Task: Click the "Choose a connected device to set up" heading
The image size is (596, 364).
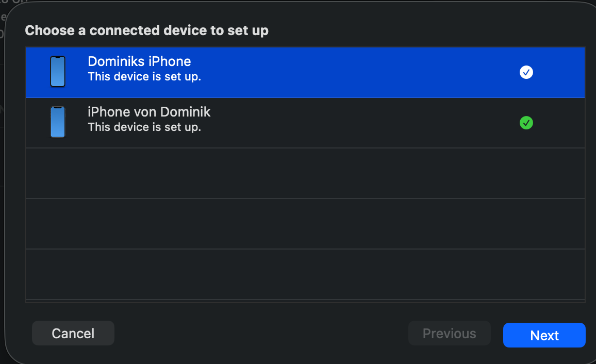Action: 146,30
